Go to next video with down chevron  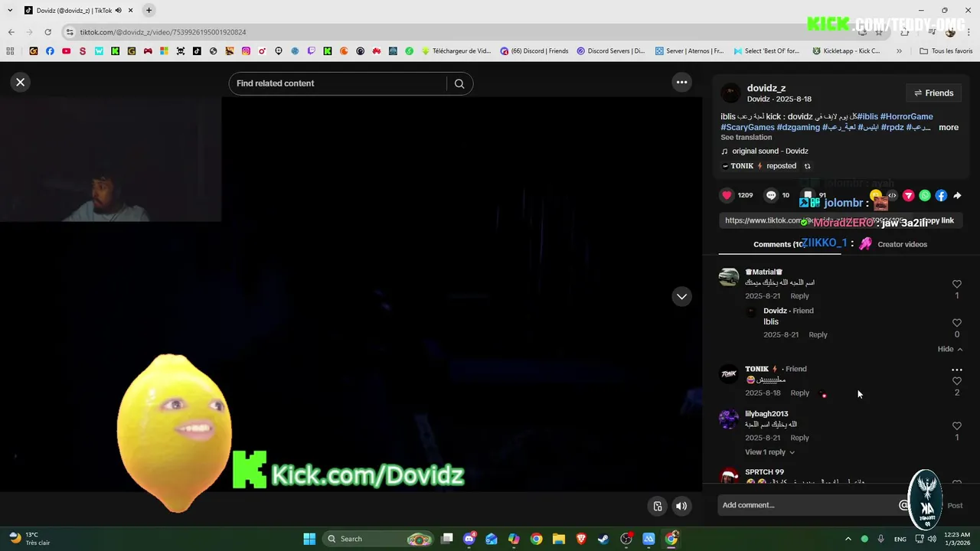pyautogui.click(x=681, y=296)
